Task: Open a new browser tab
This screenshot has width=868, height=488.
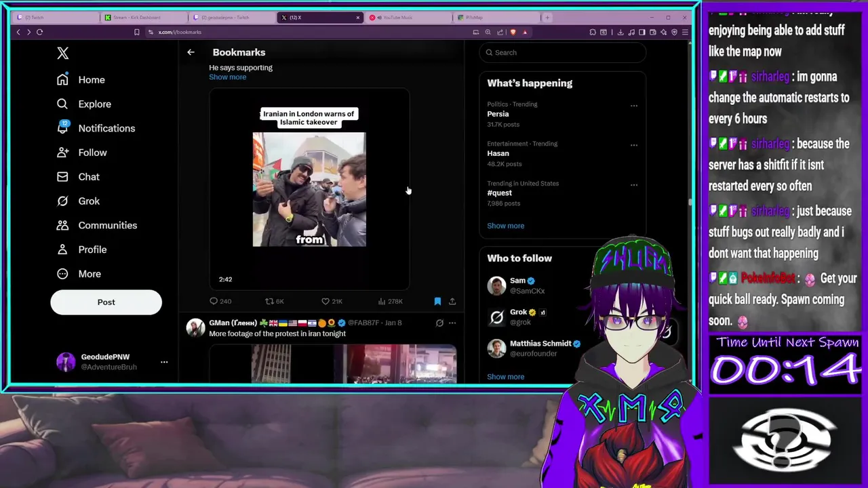Action: coord(548,18)
